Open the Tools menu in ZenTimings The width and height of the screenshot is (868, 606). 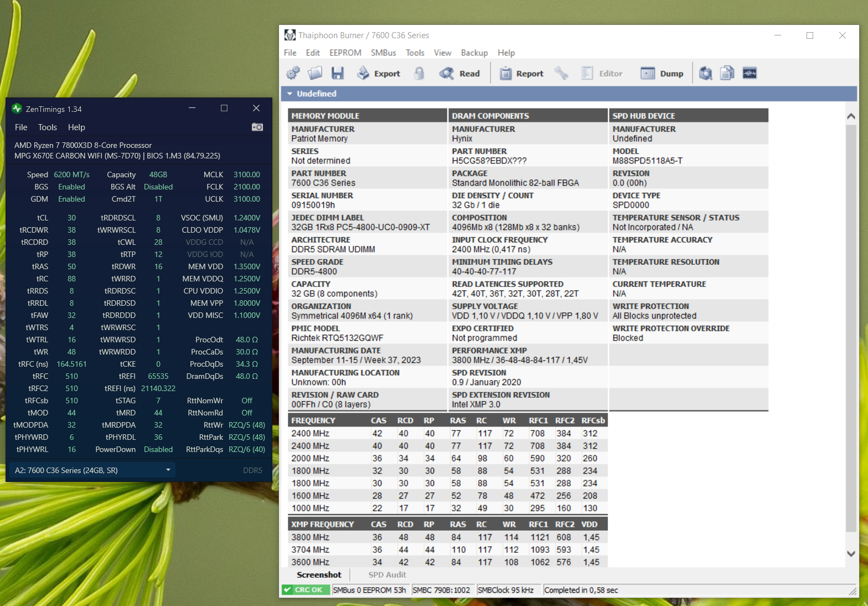click(48, 127)
